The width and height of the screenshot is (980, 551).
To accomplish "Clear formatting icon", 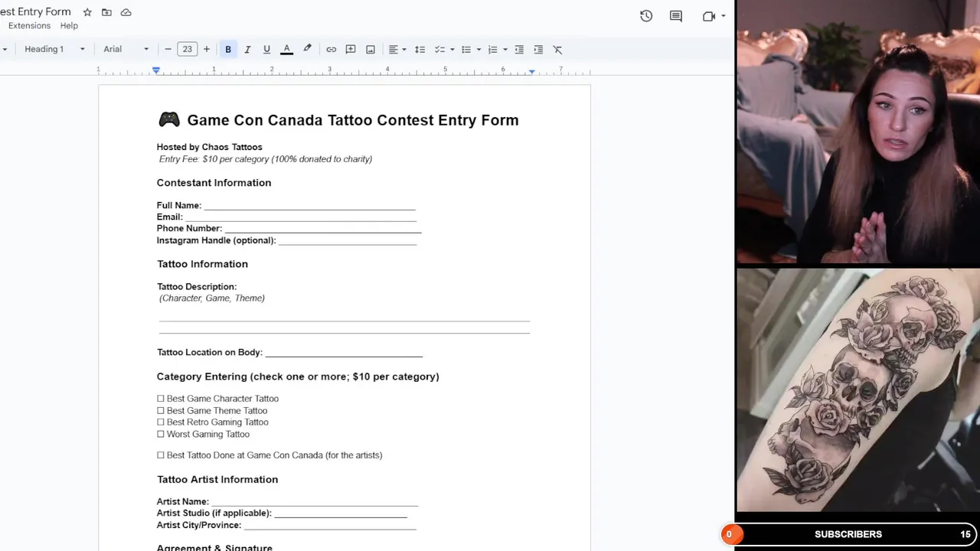I will click(x=557, y=49).
